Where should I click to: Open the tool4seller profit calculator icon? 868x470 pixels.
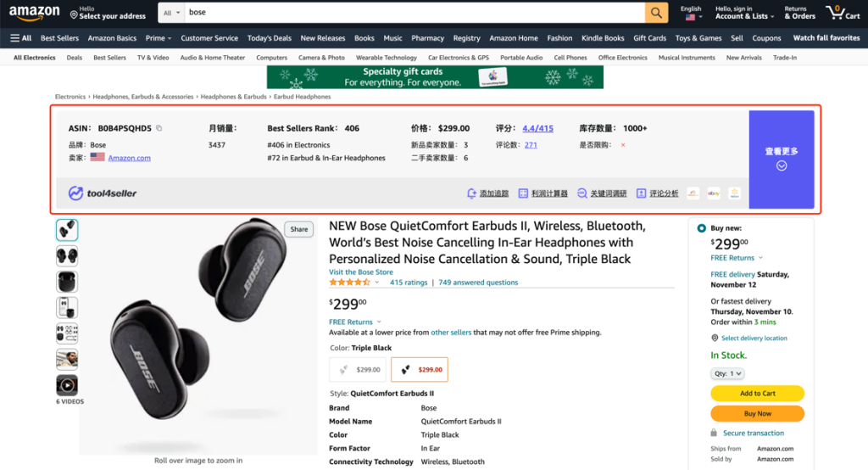(524, 193)
